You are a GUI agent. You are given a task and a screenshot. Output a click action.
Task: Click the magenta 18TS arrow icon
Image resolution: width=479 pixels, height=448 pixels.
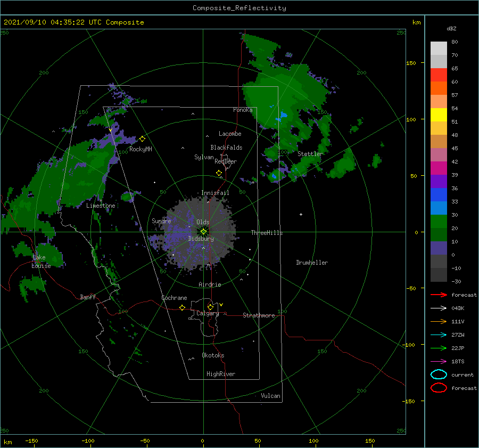[439, 362]
